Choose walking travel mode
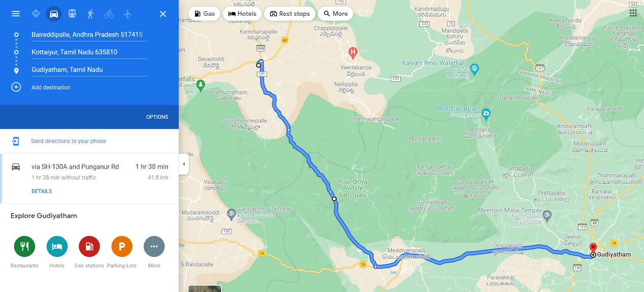 click(91, 14)
